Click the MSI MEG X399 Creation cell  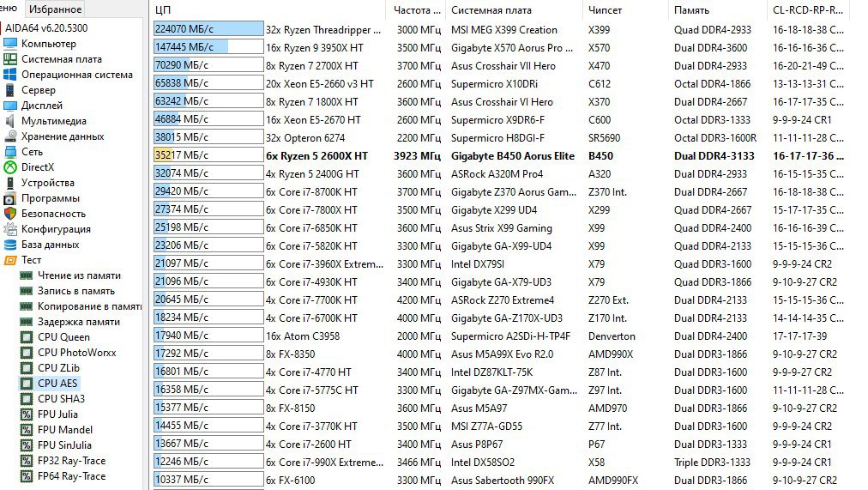(x=504, y=30)
